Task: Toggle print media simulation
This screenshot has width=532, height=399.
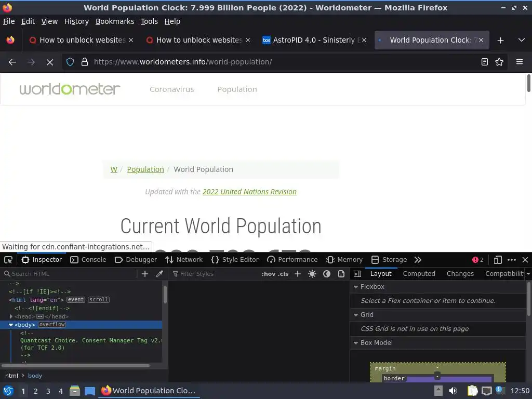Action: pyautogui.click(x=341, y=274)
